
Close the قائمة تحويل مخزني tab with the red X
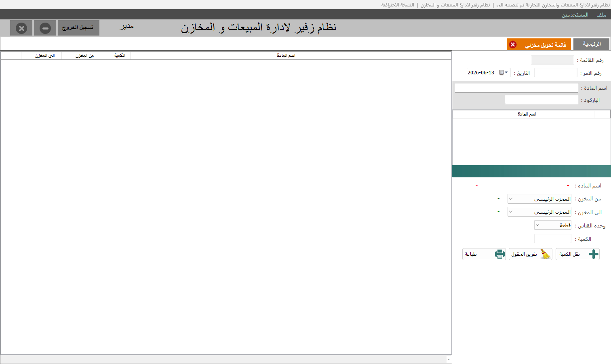point(513,44)
